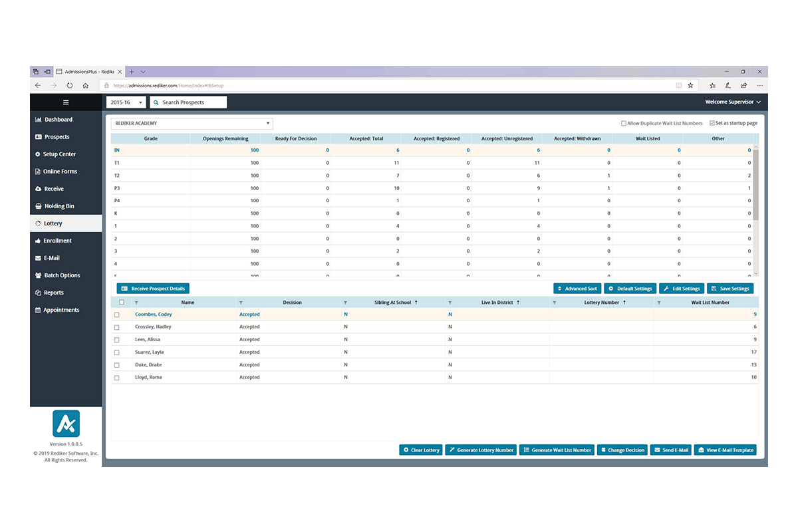
Task: Expand the Welcome Supervisor user menu
Action: 733,102
